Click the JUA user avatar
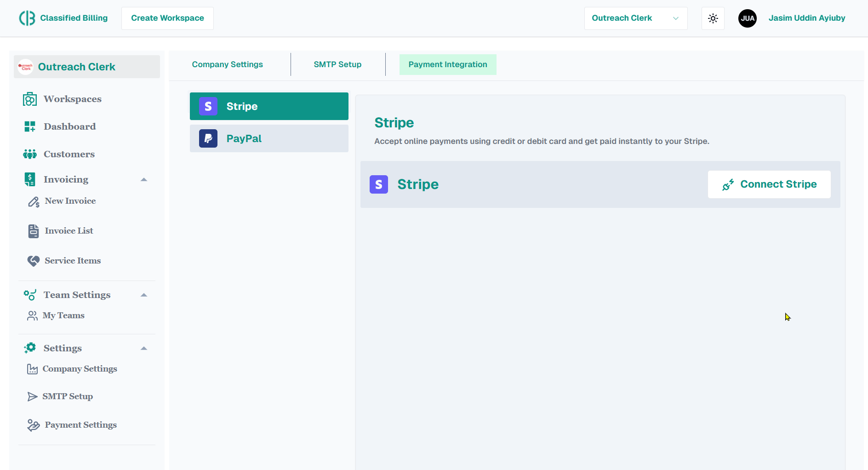868x470 pixels. [748, 18]
